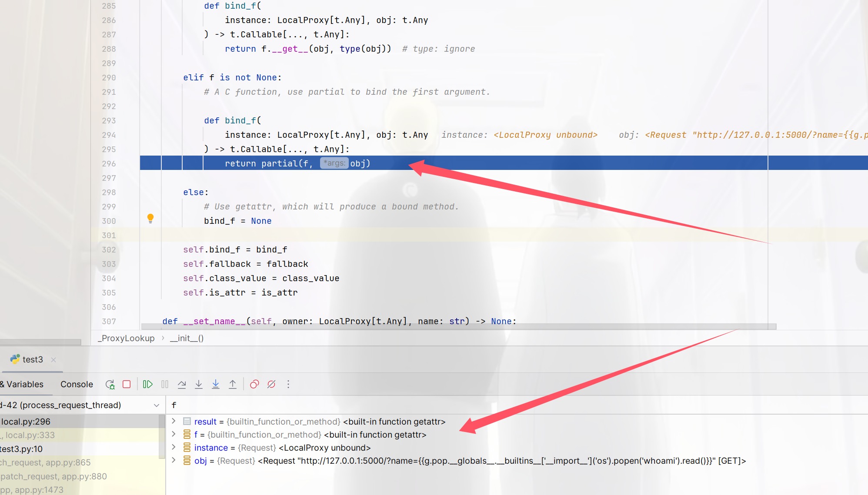
Task: Click the Step Out icon
Action: [233, 384]
